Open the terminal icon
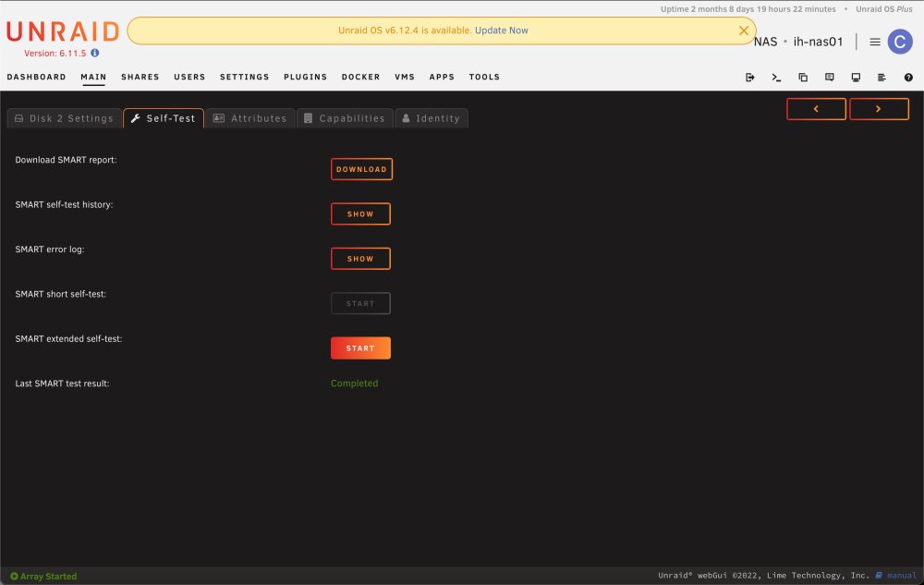The image size is (924, 585). coord(776,78)
